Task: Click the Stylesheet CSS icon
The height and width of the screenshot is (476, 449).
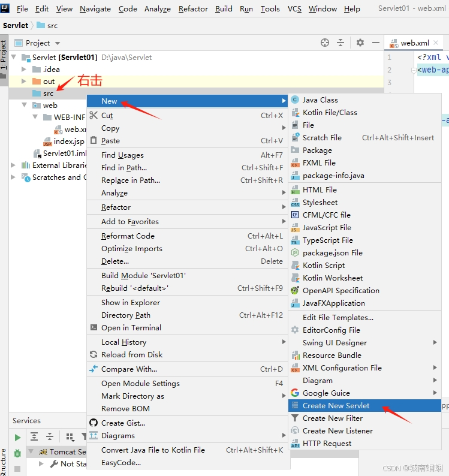Action: pos(295,203)
